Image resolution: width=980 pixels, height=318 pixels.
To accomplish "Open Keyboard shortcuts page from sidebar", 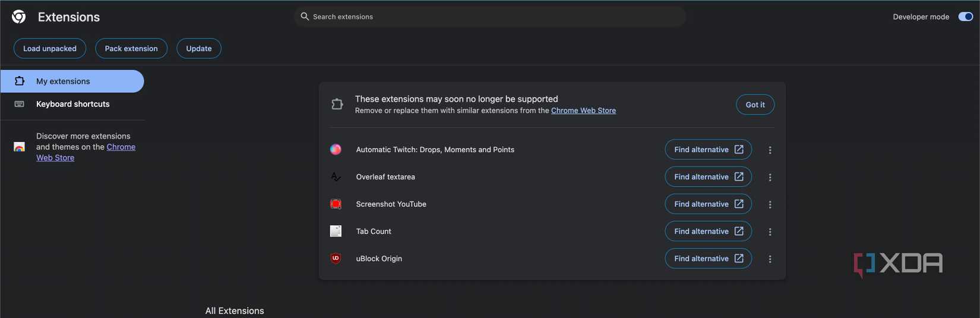I will (x=72, y=104).
